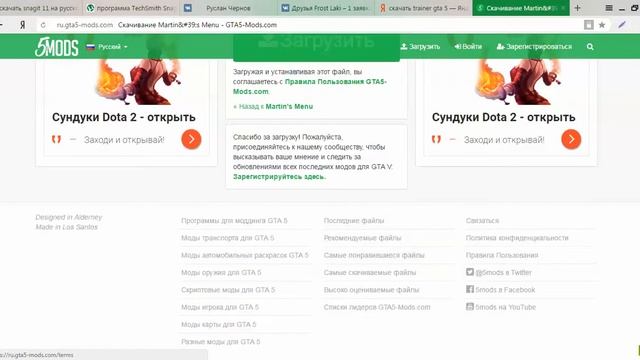This screenshot has width=640, height=360.
Task: Open Политика конфиденциальности footer link
Action: click(x=517, y=238)
